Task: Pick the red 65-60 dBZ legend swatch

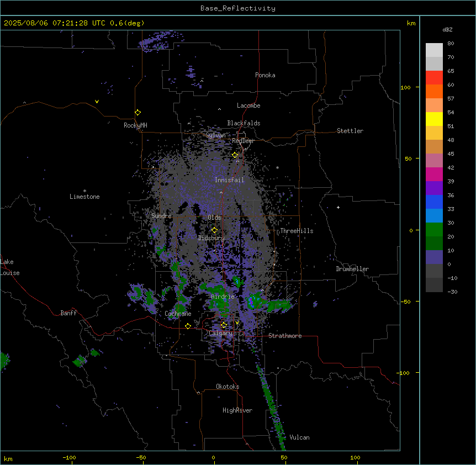Action: coord(434,78)
